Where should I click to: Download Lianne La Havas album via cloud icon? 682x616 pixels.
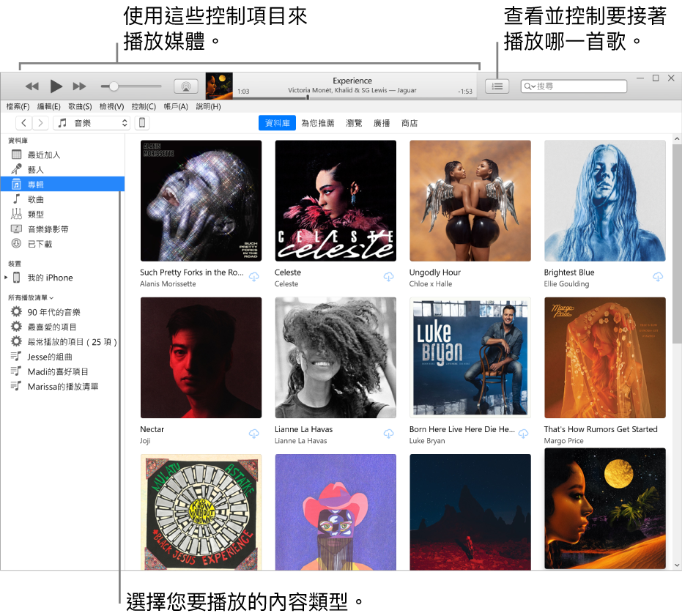(388, 434)
